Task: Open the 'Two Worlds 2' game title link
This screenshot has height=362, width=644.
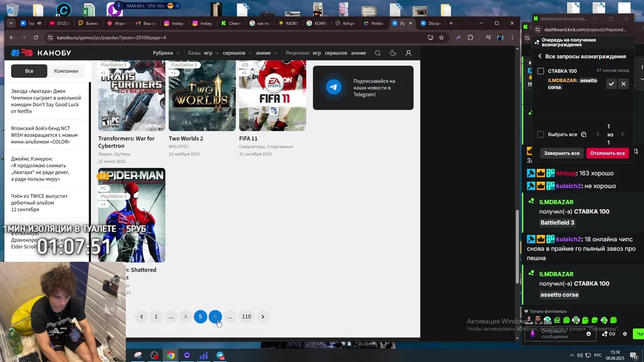Action: pyautogui.click(x=186, y=138)
